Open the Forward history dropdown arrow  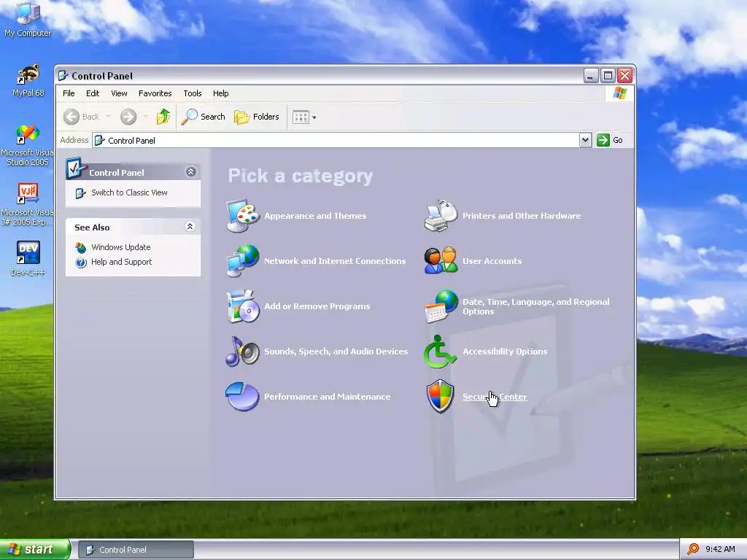[x=145, y=117]
